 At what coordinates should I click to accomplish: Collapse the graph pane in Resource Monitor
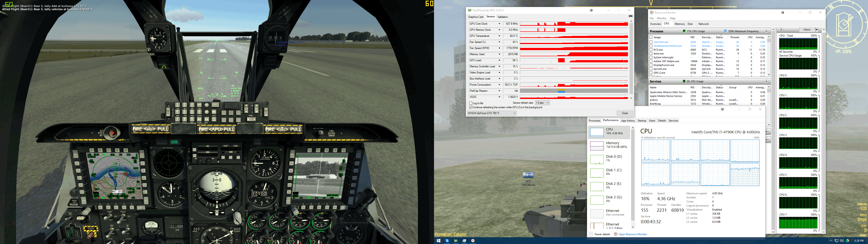point(781,30)
